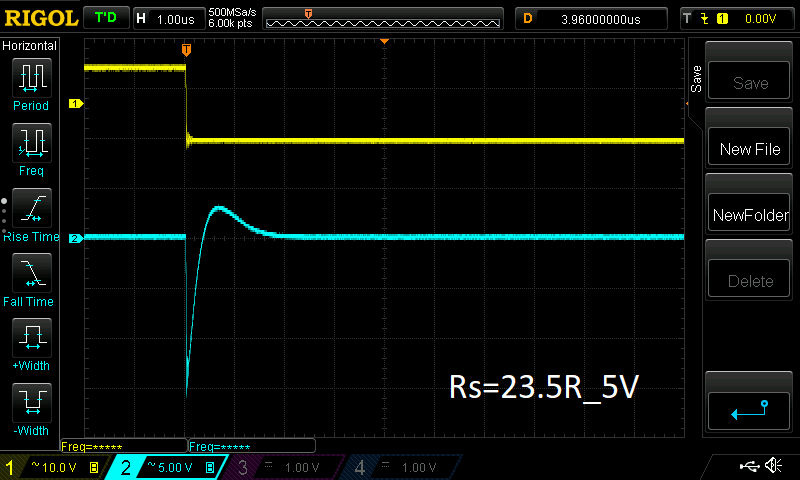Click the USB connection status icon
The image size is (800, 480).
tap(749, 465)
